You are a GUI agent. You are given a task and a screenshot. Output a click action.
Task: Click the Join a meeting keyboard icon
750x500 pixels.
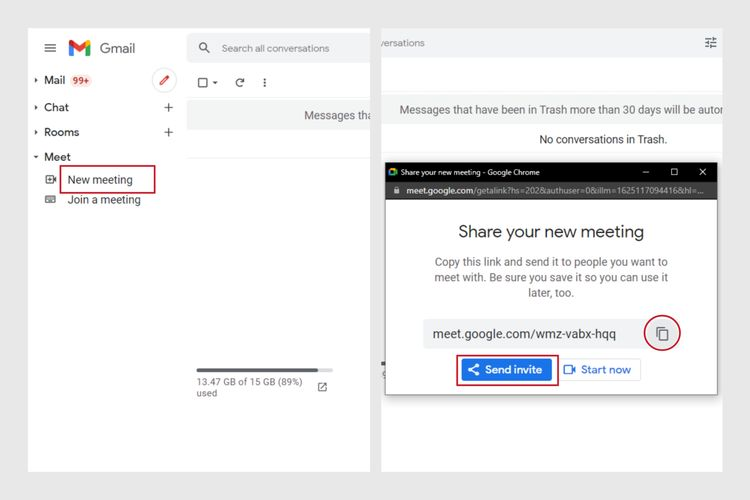(x=50, y=199)
